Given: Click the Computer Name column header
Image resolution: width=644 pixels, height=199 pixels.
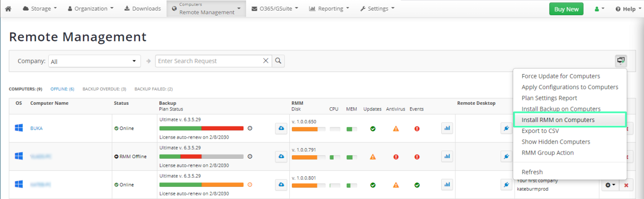Looking at the screenshot, I should coord(49,103).
